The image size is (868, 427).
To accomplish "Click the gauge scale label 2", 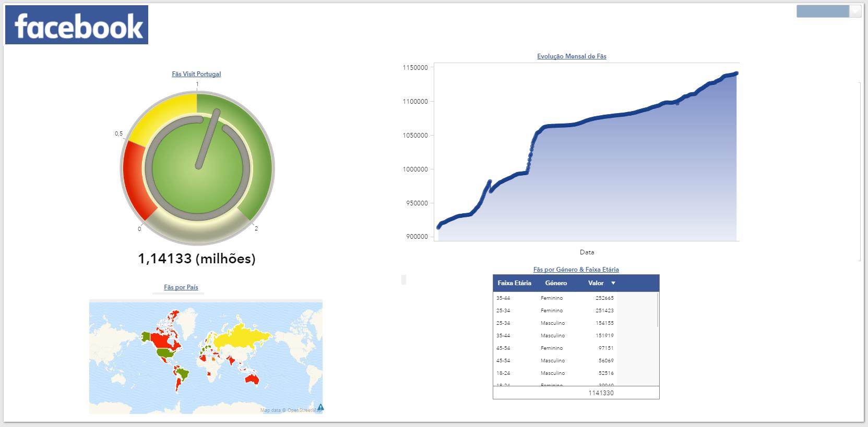I will point(256,229).
